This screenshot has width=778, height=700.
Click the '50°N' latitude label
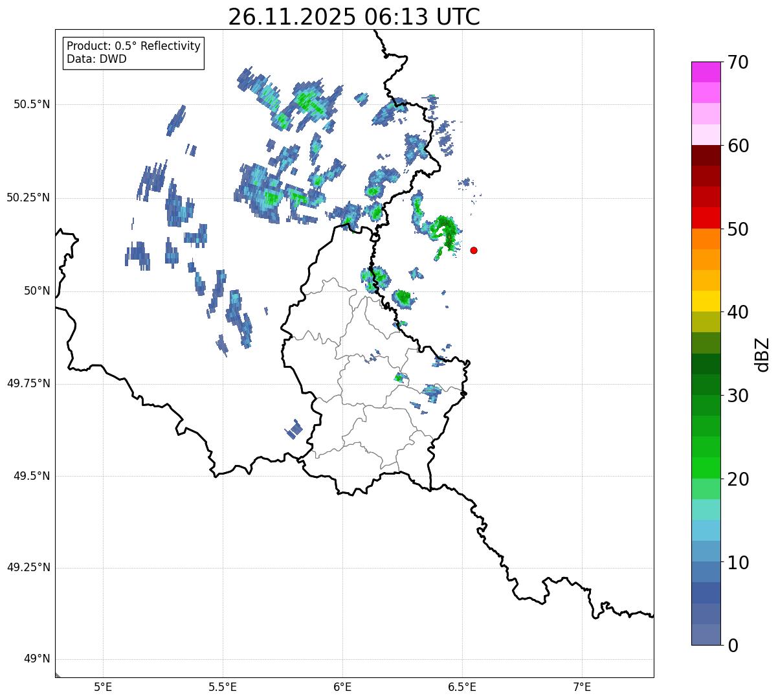click(x=37, y=291)
